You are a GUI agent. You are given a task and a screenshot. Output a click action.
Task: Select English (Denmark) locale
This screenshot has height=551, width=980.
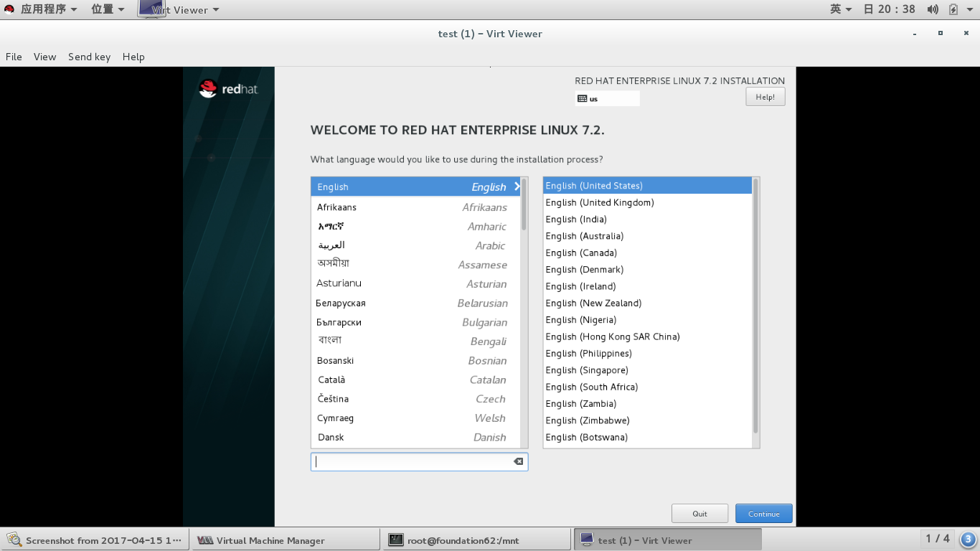click(648, 270)
